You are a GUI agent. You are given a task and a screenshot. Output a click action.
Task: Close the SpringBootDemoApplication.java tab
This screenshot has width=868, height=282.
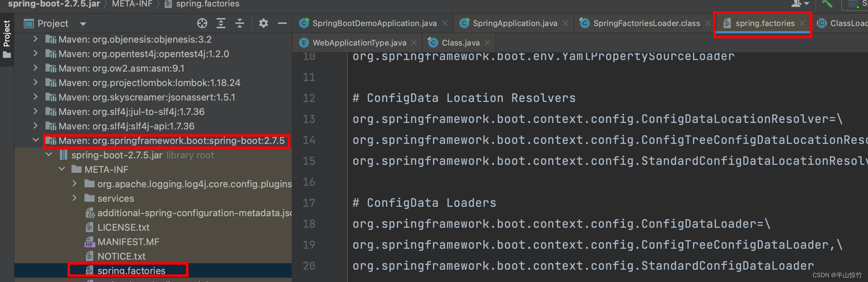[x=445, y=23]
